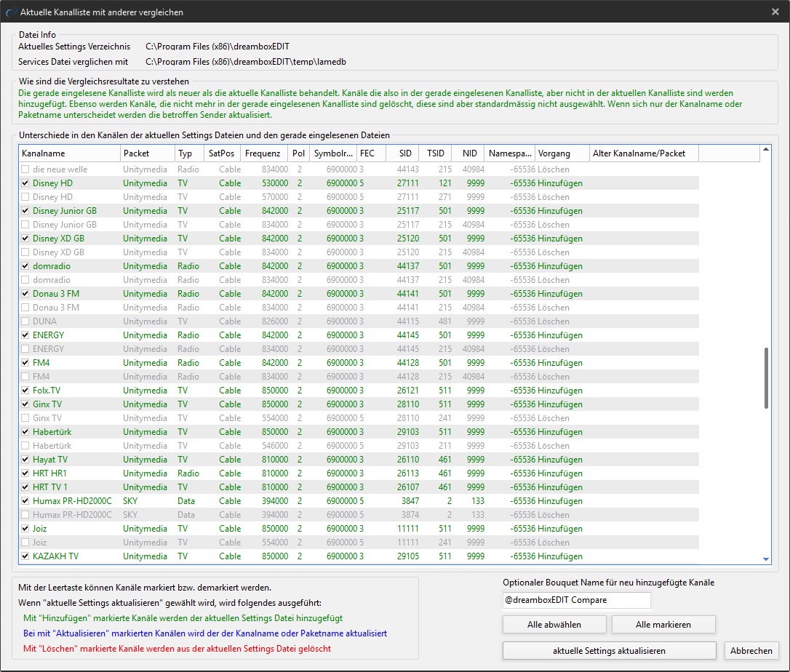Viewport: 790px width, 672px height.
Task: Check Disney HD at frequency 570000
Action: coord(25,197)
